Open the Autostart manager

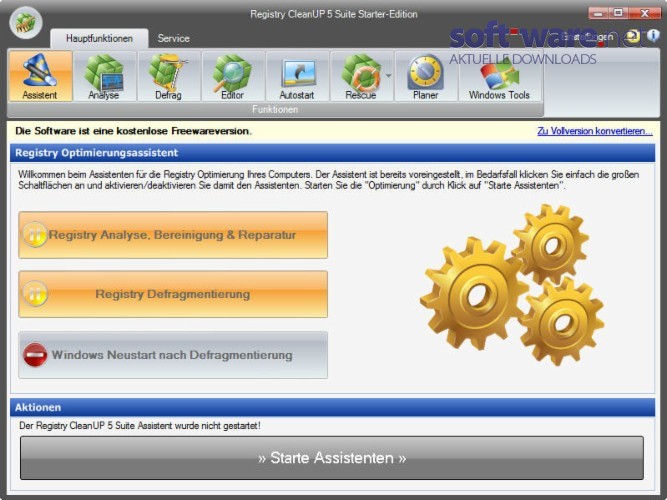click(297, 76)
